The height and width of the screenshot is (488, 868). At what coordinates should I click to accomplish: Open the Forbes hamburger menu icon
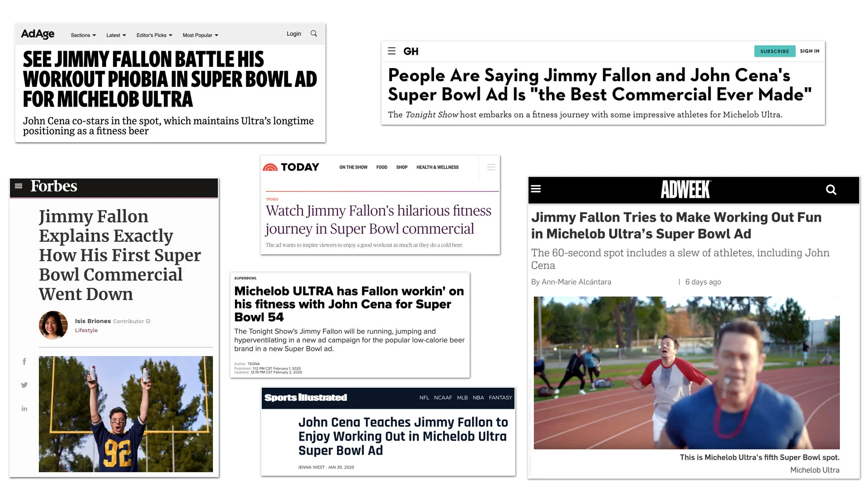pyautogui.click(x=19, y=186)
